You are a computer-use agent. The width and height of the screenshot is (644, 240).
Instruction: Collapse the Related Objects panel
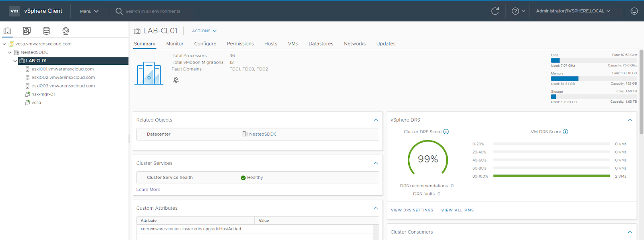376,120
